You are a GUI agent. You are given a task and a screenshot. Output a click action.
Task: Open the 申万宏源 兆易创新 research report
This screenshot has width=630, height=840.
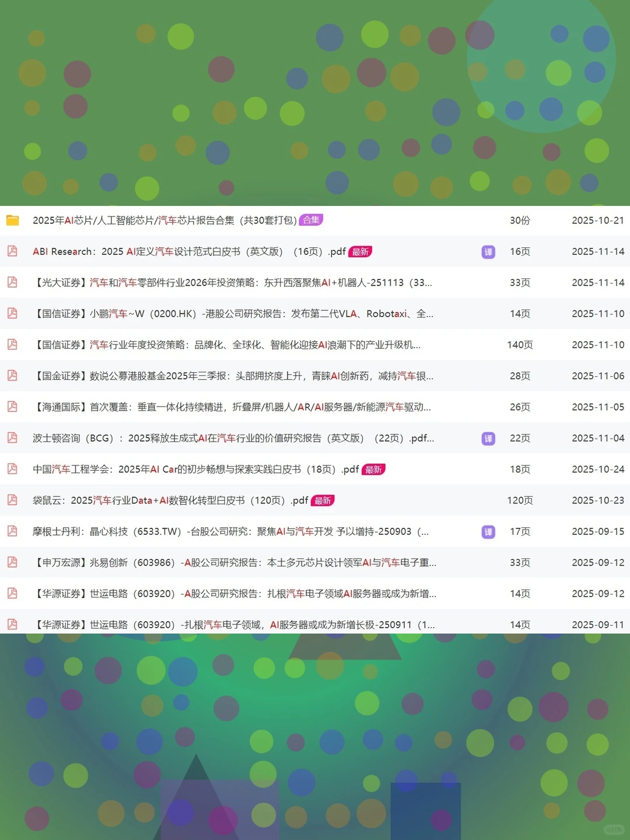click(x=233, y=562)
